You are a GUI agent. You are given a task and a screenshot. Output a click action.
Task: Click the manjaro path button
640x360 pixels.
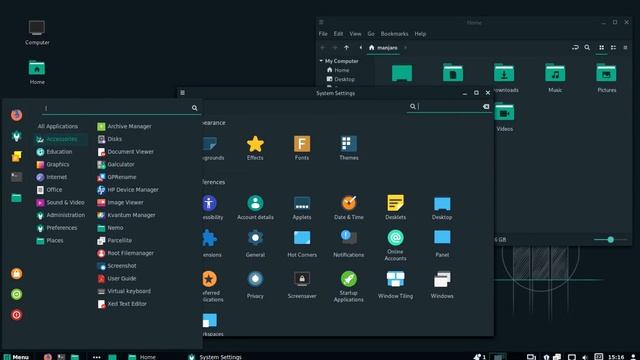(x=383, y=48)
